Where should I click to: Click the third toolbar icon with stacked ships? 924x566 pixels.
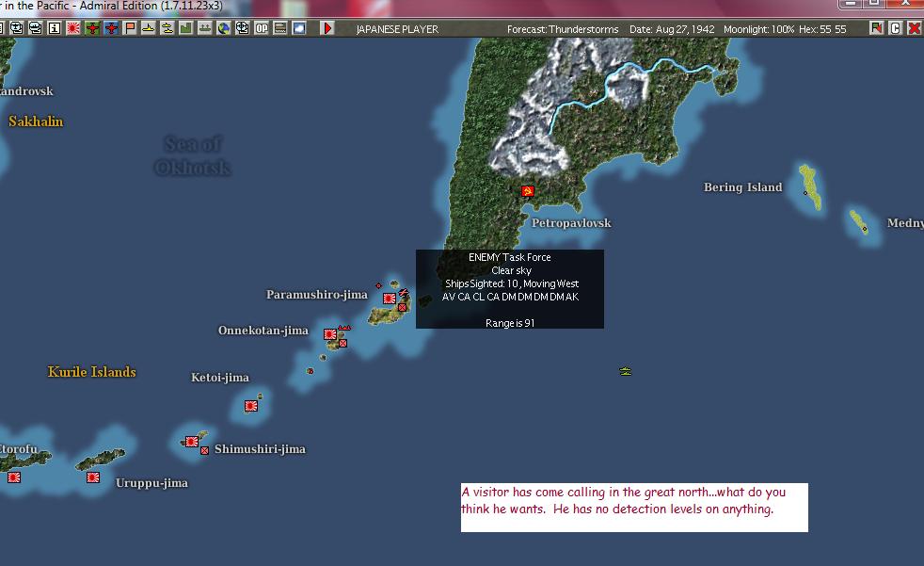pyautogui.click(x=36, y=27)
